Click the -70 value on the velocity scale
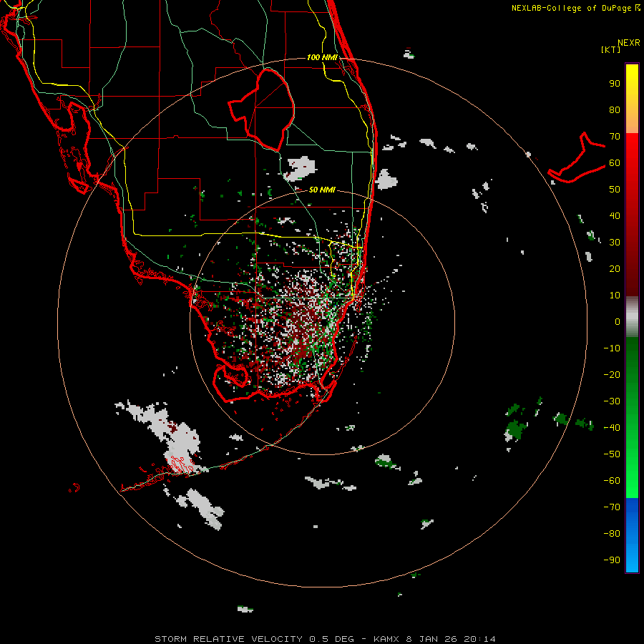The height and width of the screenshot is (644, 644). coord(612,507)
